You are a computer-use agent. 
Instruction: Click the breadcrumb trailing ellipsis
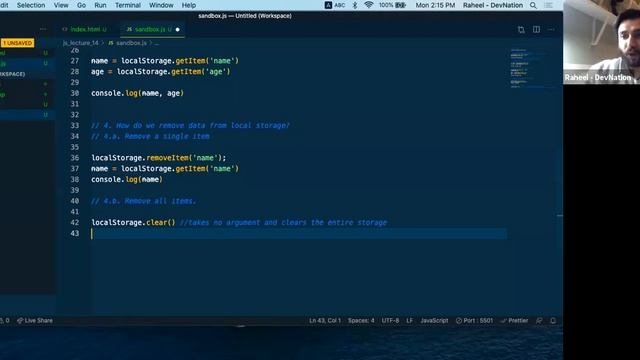(x=156, y=43)
